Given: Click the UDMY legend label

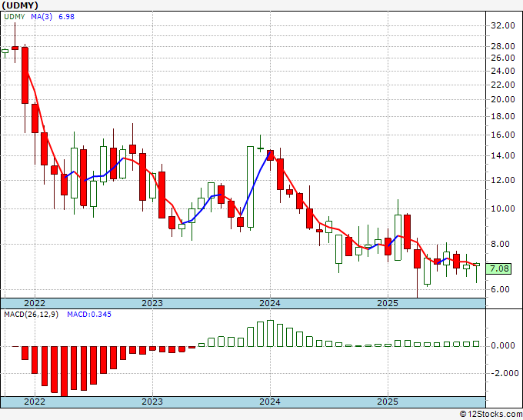Looking at the screenshot, I should (15, 16).
